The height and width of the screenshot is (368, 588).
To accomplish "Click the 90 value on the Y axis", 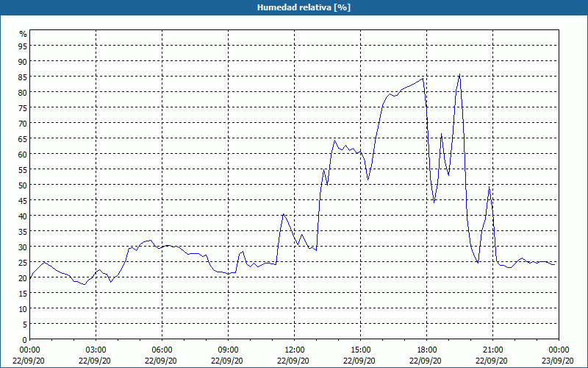I will click(23, 61).
